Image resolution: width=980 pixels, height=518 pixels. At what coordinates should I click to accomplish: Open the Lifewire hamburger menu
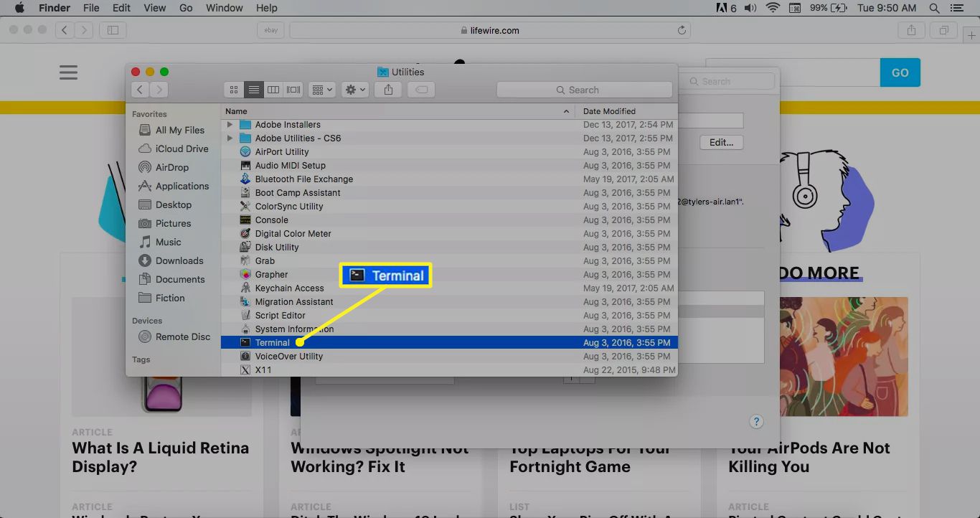coord(68,72)
